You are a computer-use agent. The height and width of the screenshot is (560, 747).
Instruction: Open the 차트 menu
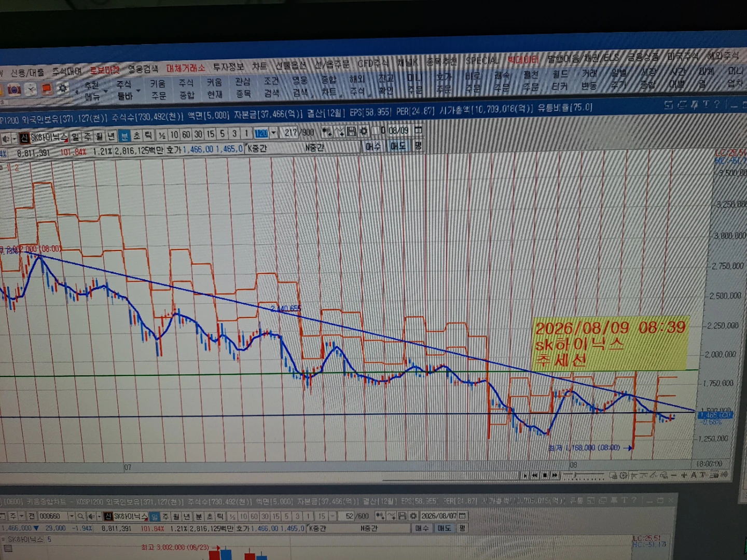click(x=259, y=66)
